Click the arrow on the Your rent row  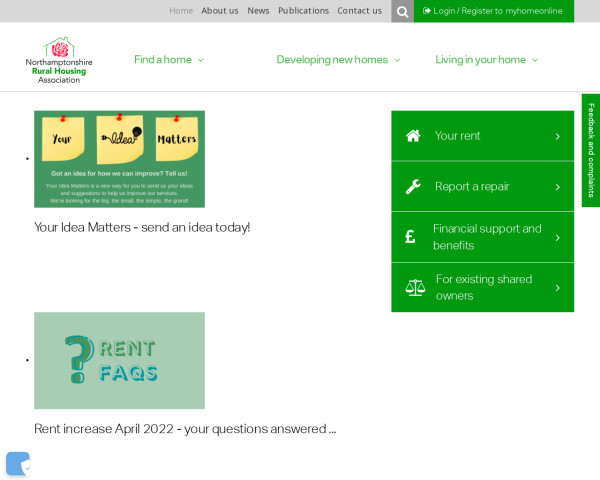pos(558,137)
